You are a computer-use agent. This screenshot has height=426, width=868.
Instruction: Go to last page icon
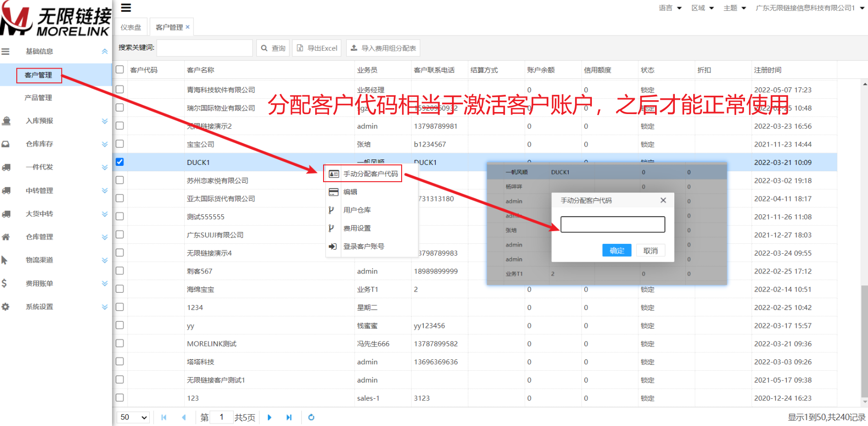point(289,417)
